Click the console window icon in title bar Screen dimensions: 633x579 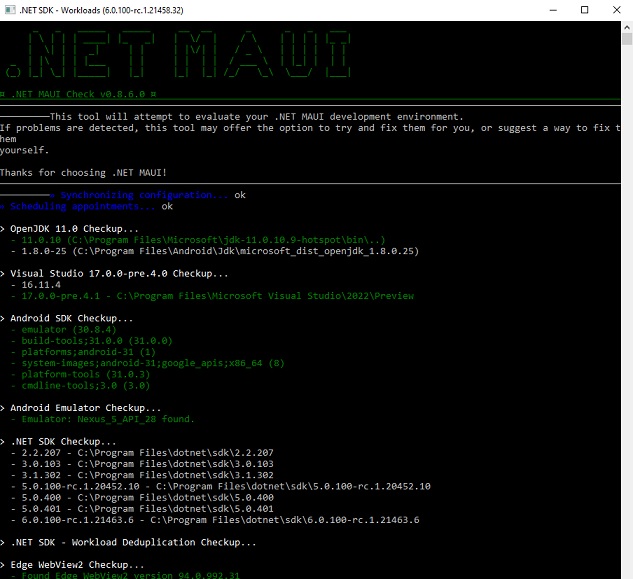tap(10, 10)
